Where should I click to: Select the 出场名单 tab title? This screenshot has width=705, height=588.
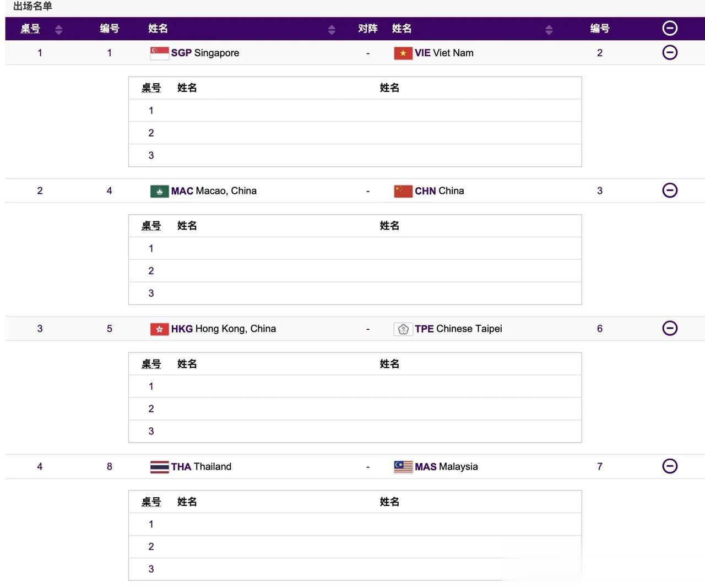[32, 7]
